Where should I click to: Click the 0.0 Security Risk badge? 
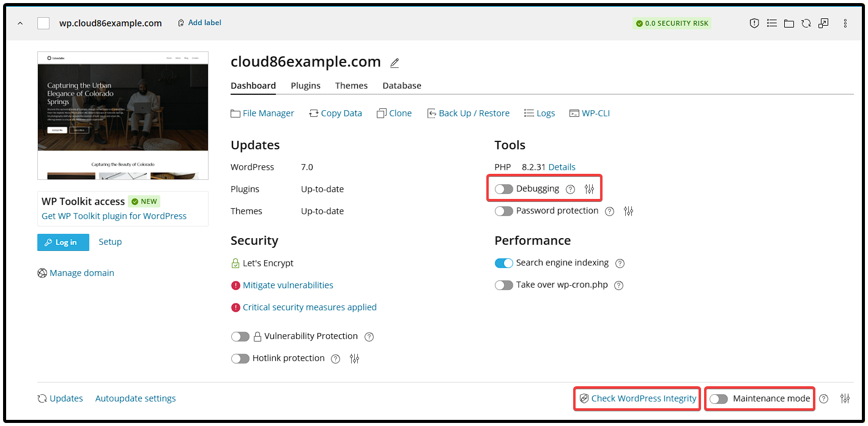672,23
